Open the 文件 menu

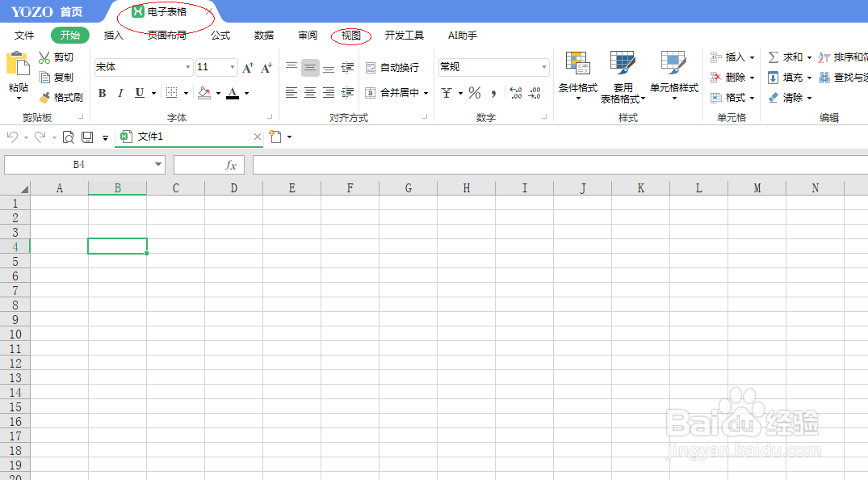[x=23, y=36]
